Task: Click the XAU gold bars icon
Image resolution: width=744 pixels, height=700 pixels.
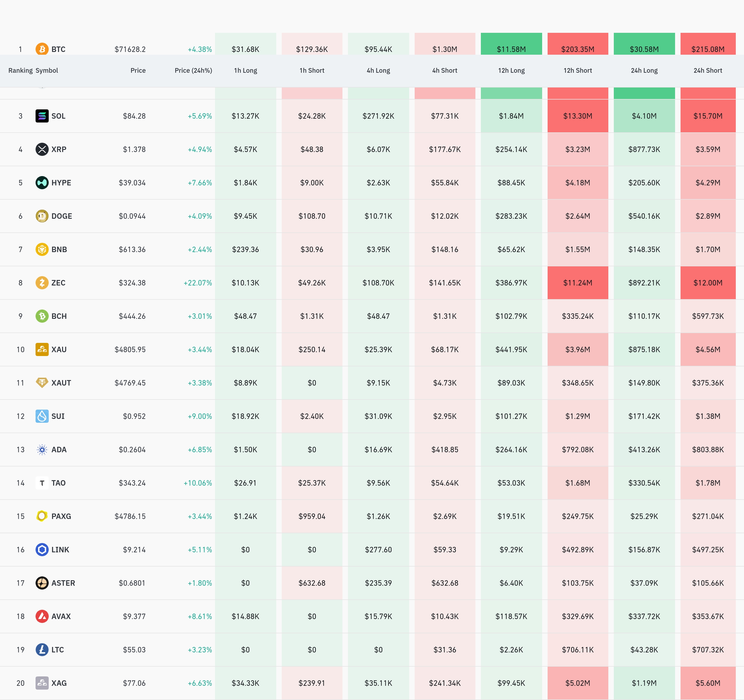Action: pos(42,349)
